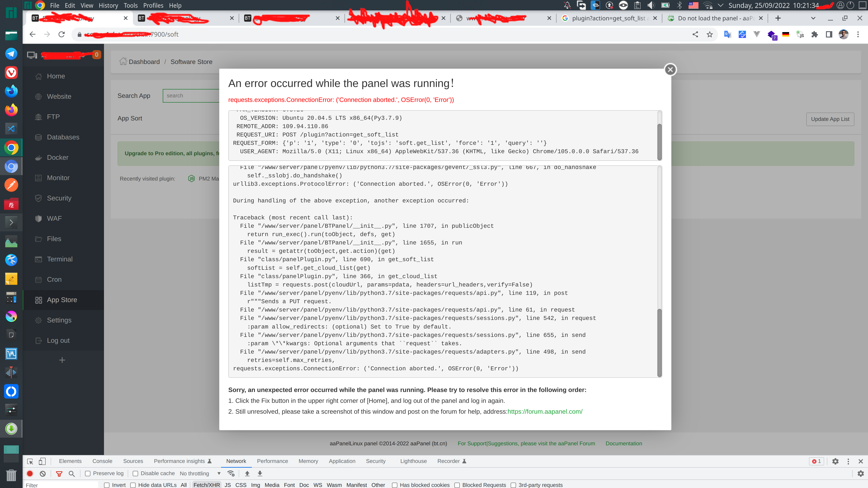The height and width of the screenshot is (488, 868).
Task: Toggle the Preserve log checkbox
Action: 88,474
